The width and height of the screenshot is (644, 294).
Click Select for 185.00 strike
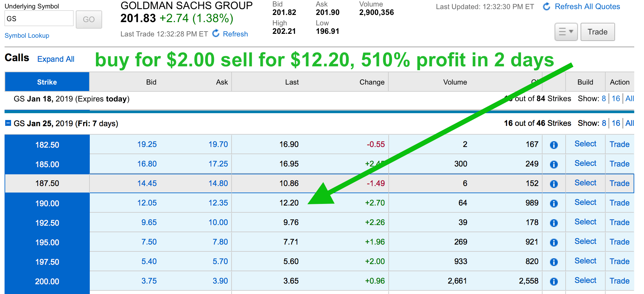point(585,163)
